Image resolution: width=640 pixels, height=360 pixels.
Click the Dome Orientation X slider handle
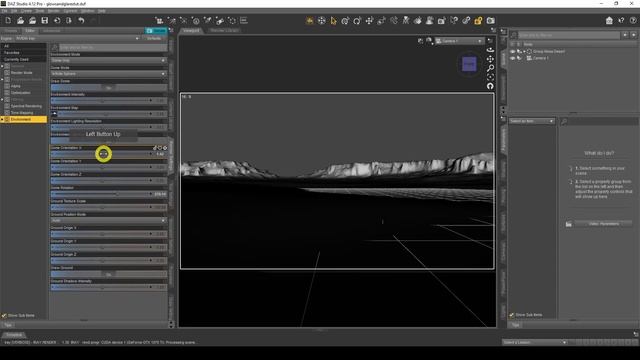(x=103, y=154)
